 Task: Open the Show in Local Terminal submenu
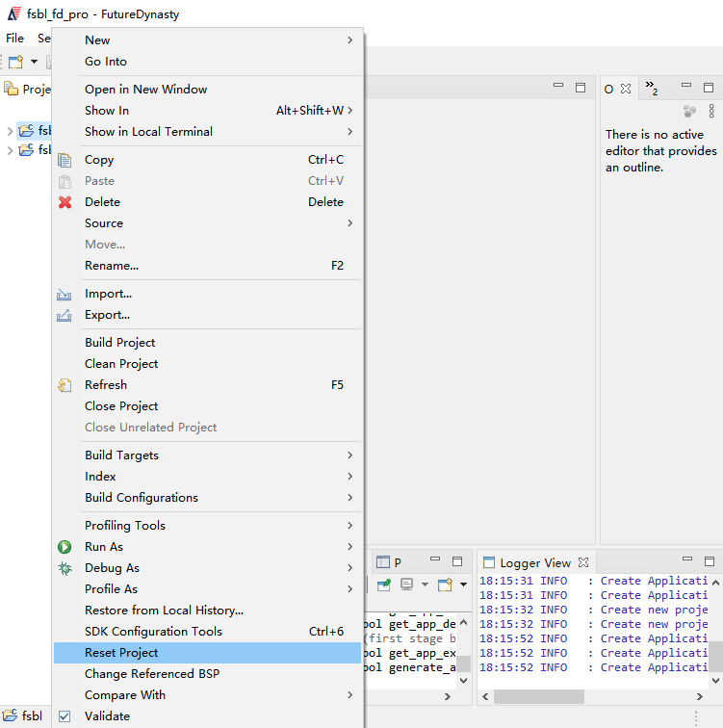(207, 131)
